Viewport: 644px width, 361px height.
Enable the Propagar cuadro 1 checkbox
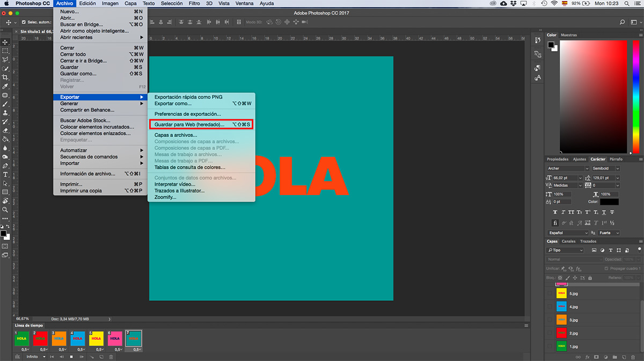click(x=606, y=268)
